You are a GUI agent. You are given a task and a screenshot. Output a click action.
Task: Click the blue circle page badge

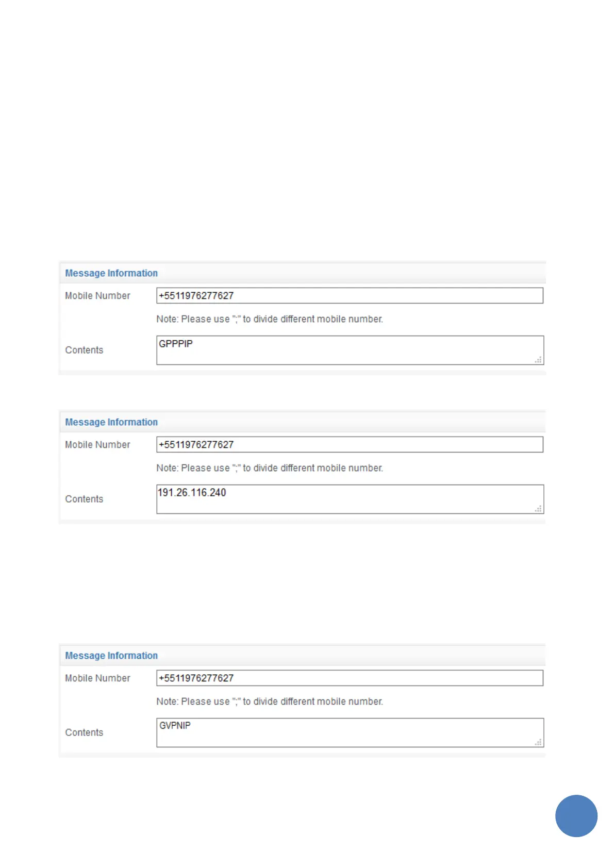click(576, 815)
